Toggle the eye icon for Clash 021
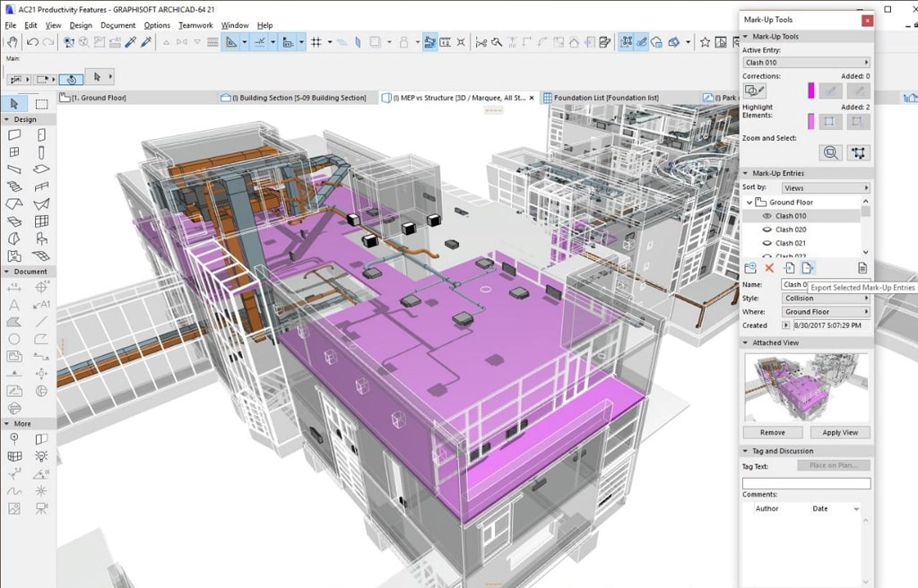Screen dimensions: 918x588 tap(766, 243)
